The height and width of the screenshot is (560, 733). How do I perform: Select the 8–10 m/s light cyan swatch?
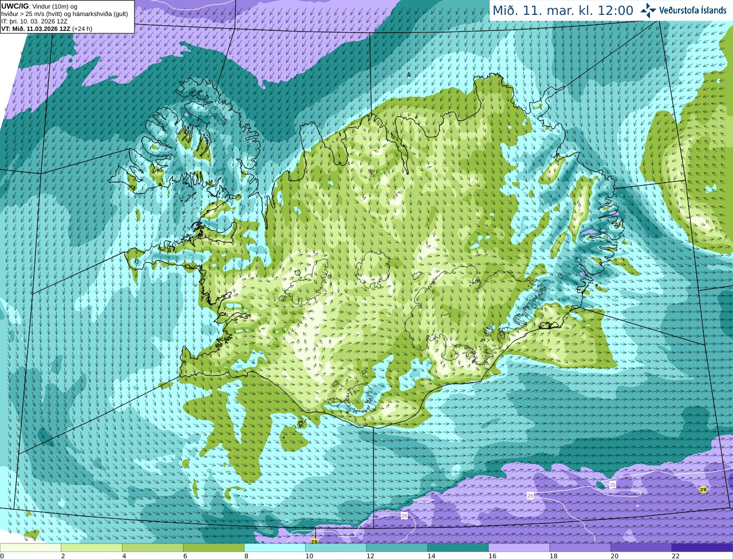[275, 547]
